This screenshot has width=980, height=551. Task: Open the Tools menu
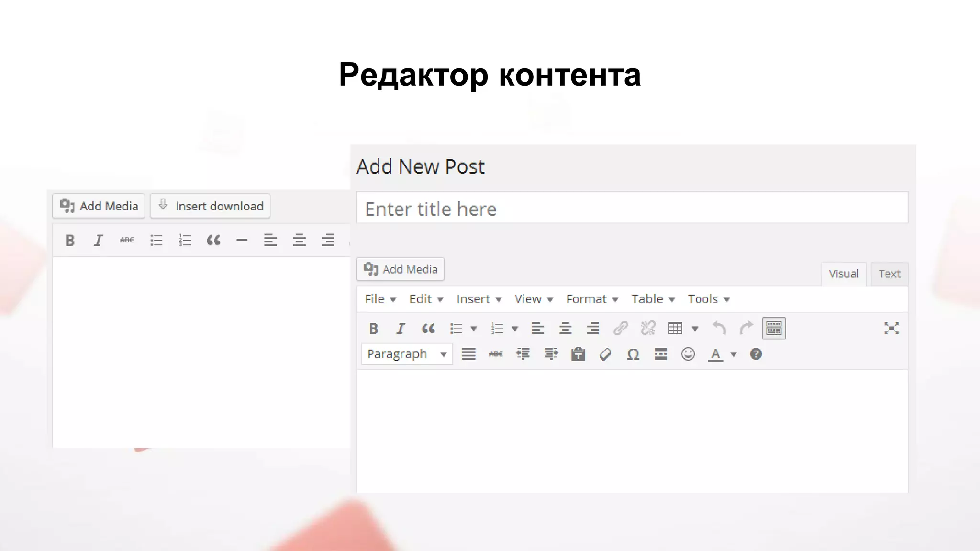click(709, 299)
